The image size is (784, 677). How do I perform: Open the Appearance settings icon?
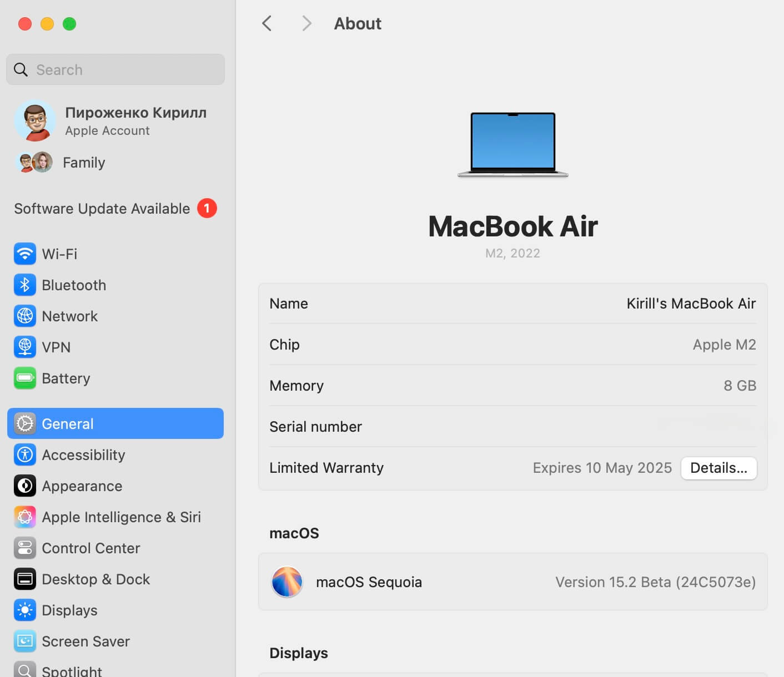click(x=24, y=486)
